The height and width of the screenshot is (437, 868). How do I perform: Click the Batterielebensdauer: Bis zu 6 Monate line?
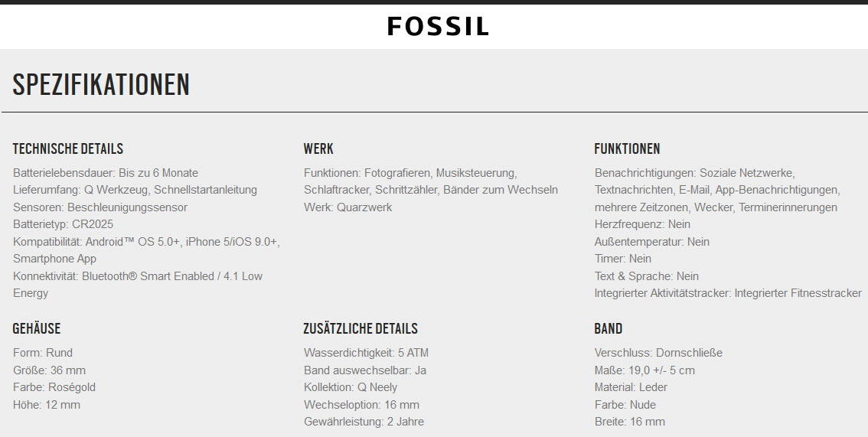(106, 173)
